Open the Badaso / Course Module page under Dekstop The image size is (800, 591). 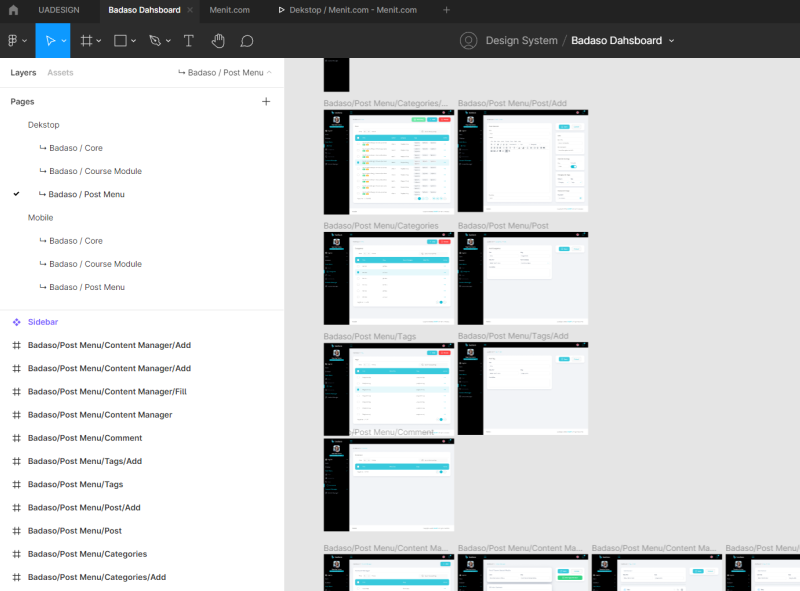pos(95,171)
